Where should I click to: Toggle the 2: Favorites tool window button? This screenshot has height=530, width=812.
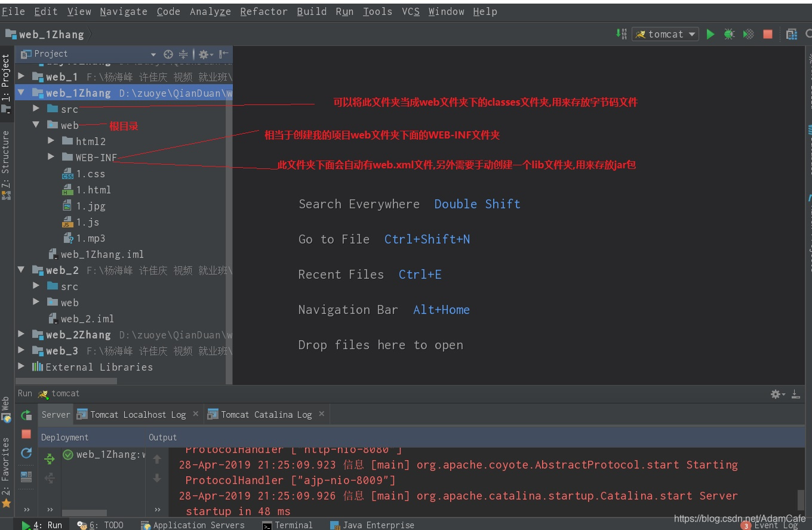pyautogui.click(x=6, y=472)
